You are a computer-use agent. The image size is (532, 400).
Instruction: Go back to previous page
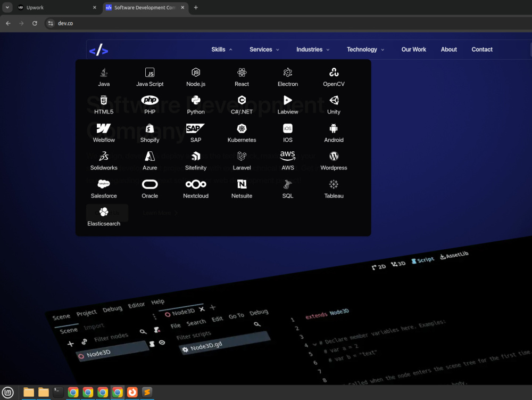[8, 23]
